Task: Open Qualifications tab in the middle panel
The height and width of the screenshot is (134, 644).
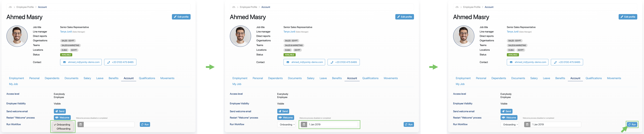Action: click(x=370, y=78)
